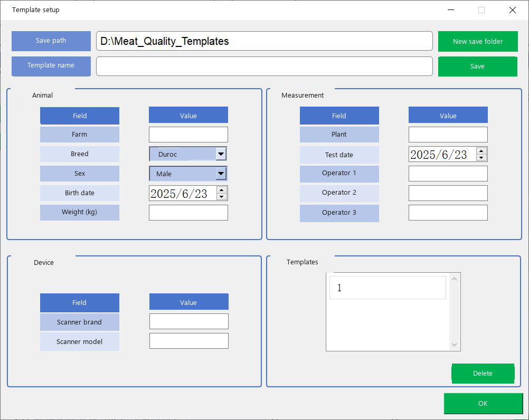Click Value header in Device group
The image size is (529, 420).
click(x=189, y=302)
